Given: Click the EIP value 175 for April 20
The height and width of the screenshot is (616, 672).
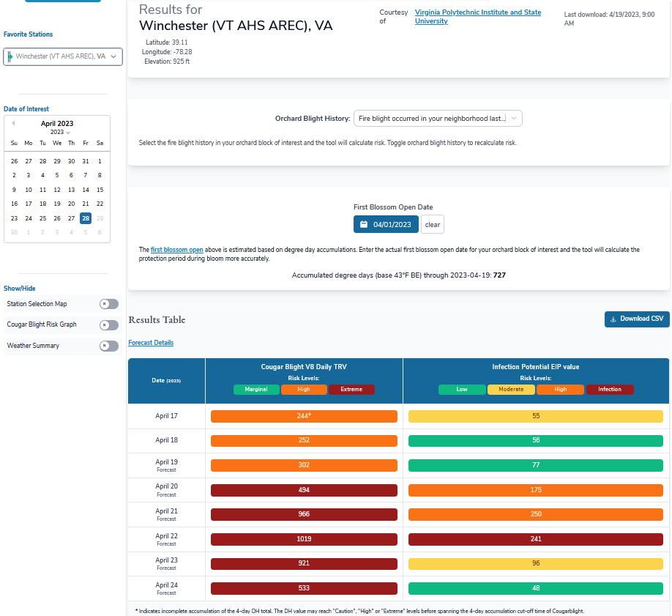Looking at the screenshot, I should (x=536, y=490).
